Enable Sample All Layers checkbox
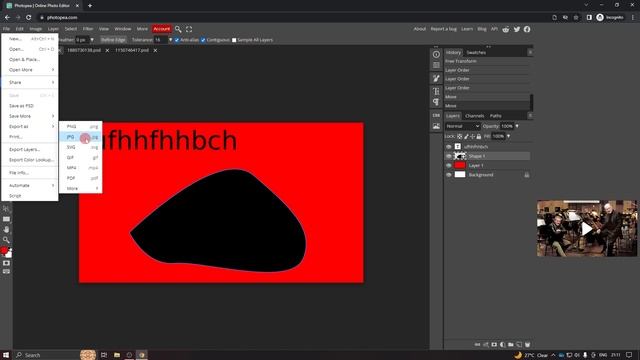Viewport: 640px width, 360px height. point(234,40)
